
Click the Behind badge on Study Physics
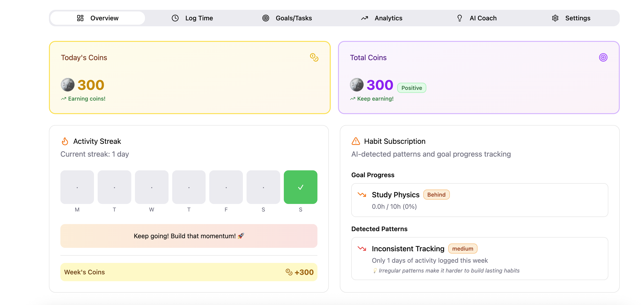click(x=436, y=195)
